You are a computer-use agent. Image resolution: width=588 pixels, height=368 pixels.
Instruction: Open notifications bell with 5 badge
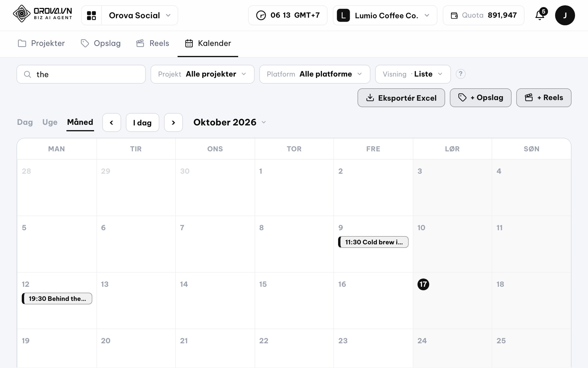coord(540,15)
